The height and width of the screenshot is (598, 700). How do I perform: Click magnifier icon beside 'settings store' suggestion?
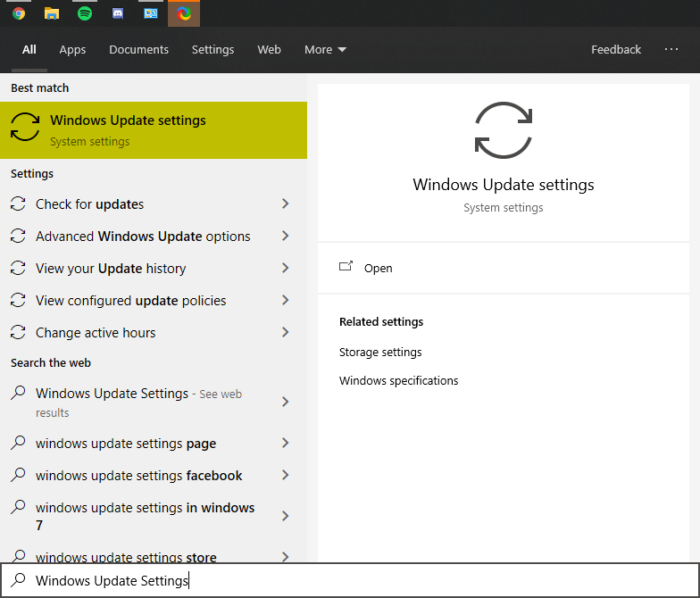[x=18, y=556]
